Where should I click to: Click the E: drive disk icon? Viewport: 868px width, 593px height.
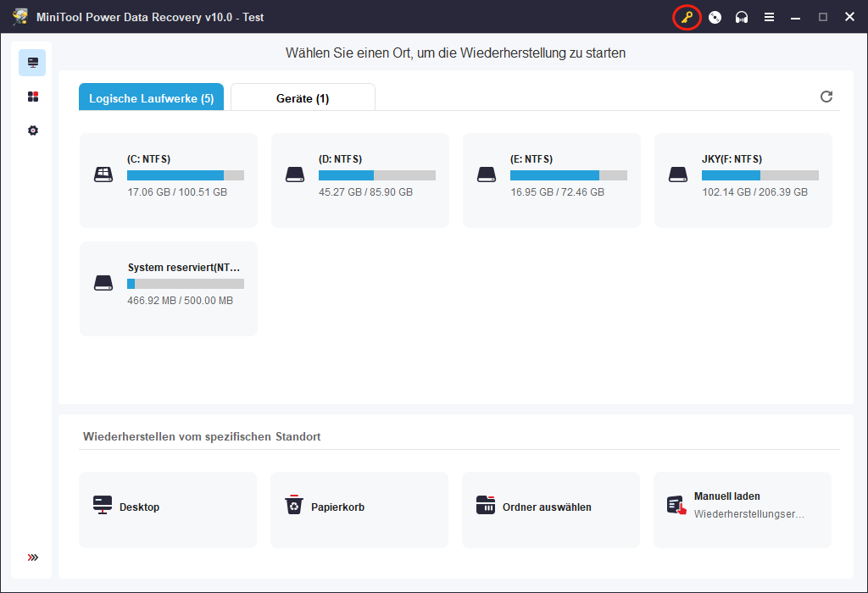[486, 175]
